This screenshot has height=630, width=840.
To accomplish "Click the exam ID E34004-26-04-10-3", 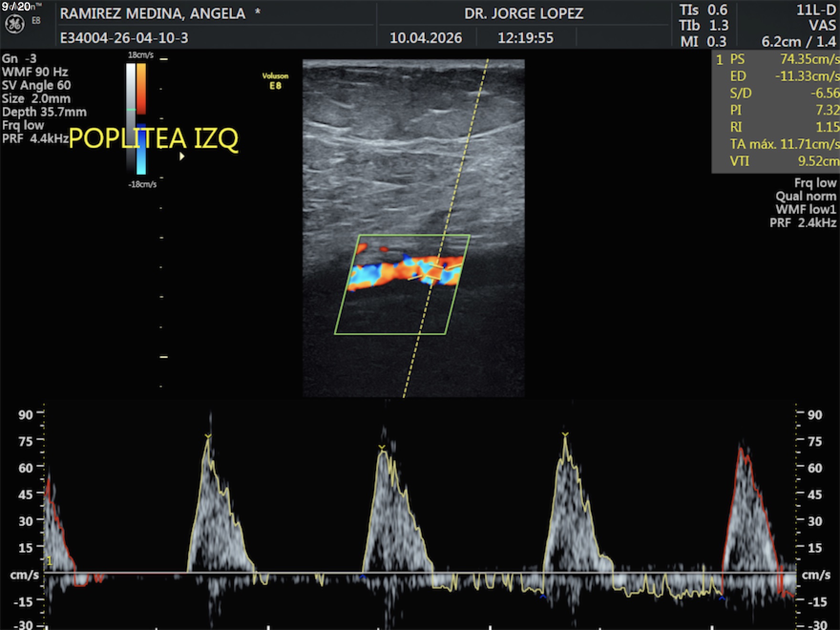I will click(x=124, y=38).
